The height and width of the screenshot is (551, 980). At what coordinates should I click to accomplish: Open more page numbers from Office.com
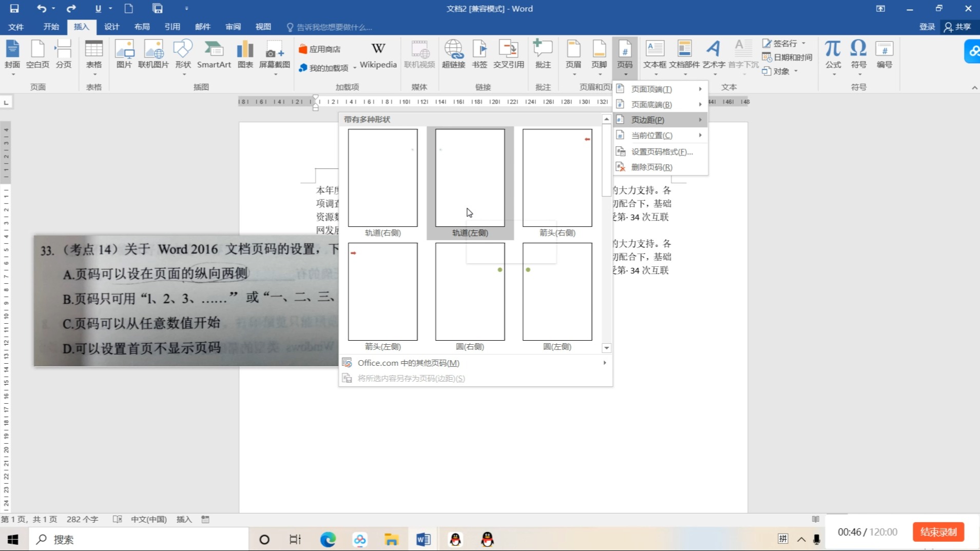[x=475, y=363]
